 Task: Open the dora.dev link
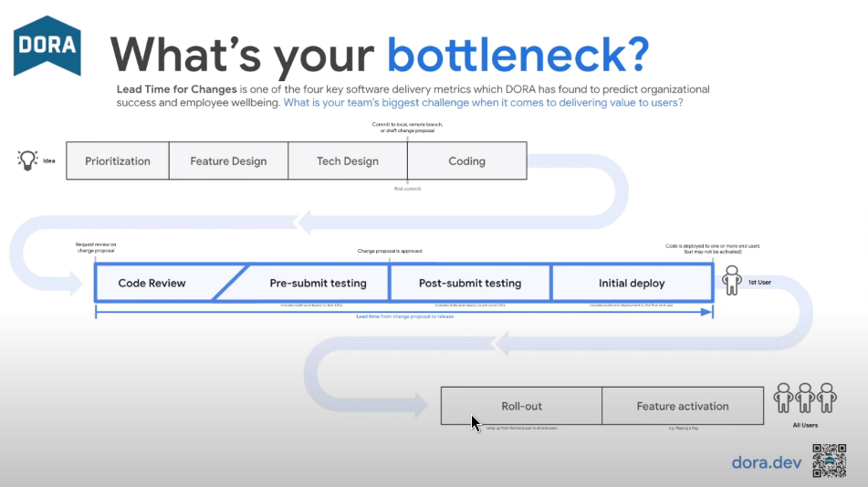(766, 462)
